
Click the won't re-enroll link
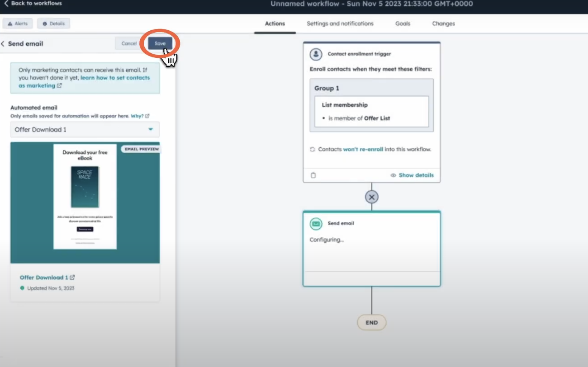click(363, 149)
